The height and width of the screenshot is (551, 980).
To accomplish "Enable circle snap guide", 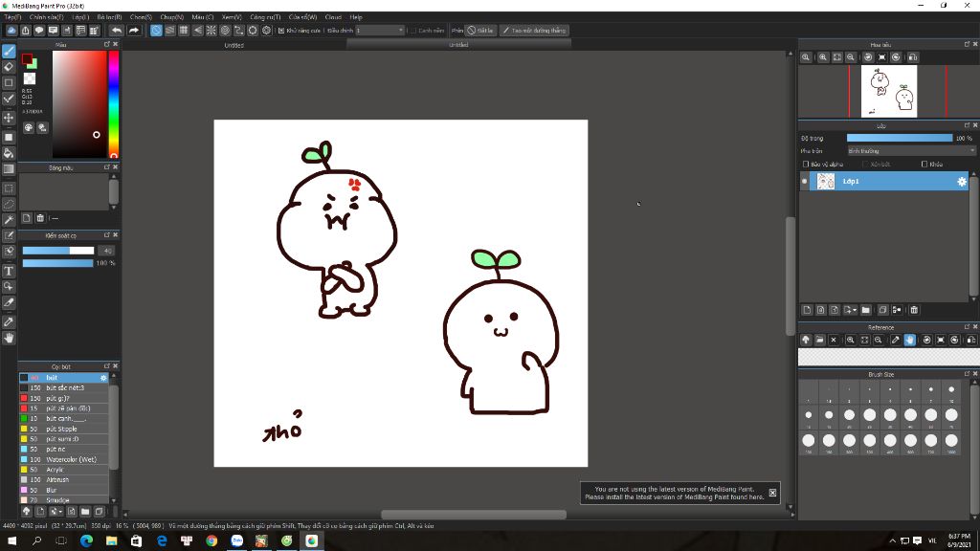I will click(225, 30).
